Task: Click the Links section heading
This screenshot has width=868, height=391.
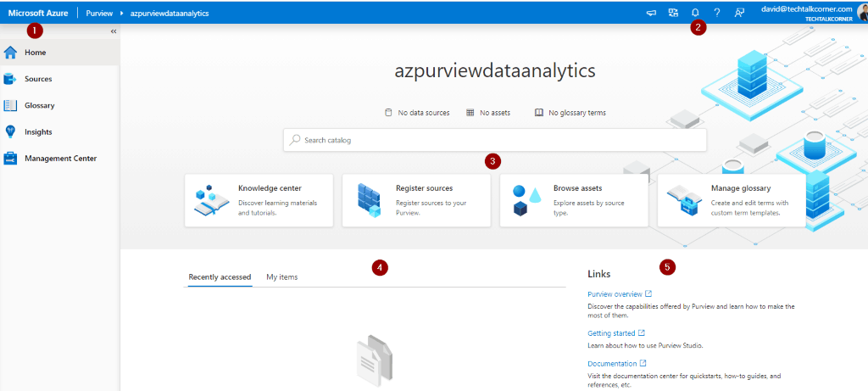Action: coord(599,274)
